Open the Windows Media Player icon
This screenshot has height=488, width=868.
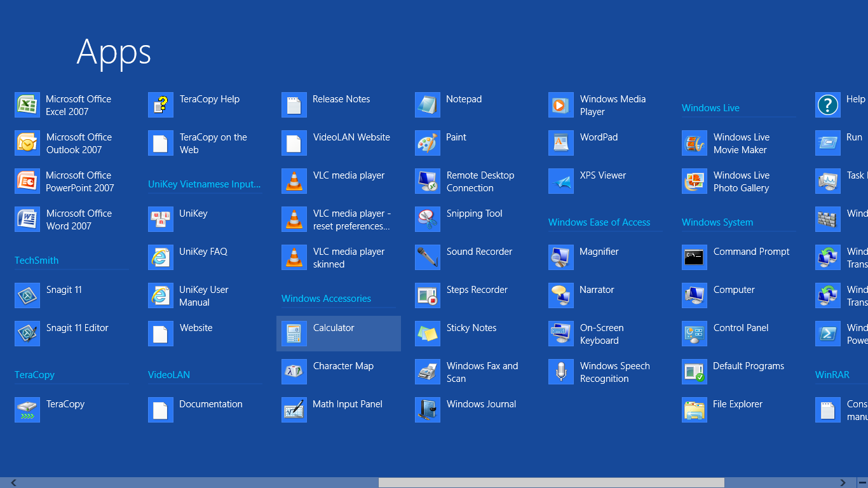[561, 105]
